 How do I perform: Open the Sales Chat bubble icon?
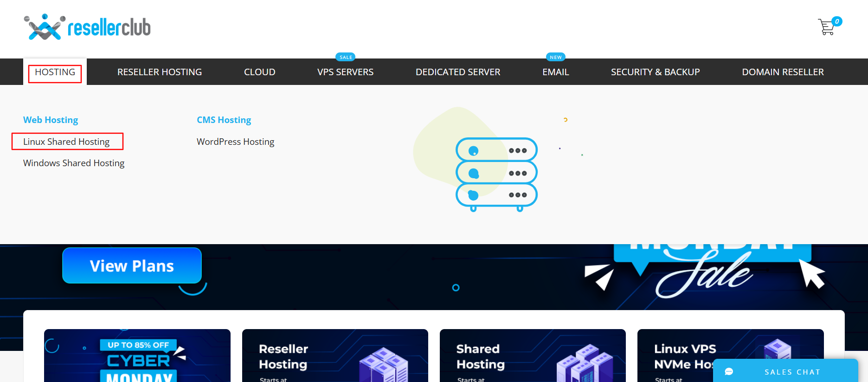[x=729, y=372]
